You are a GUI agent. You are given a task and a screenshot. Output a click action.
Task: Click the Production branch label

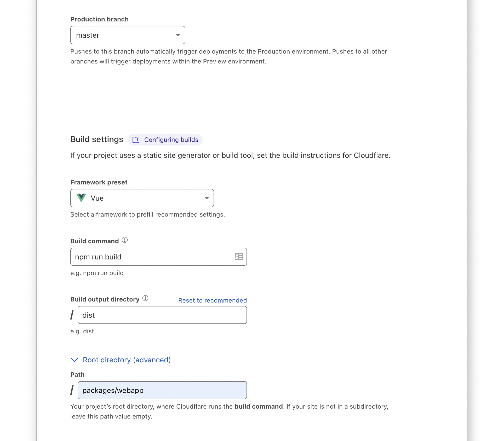point(99,19)
